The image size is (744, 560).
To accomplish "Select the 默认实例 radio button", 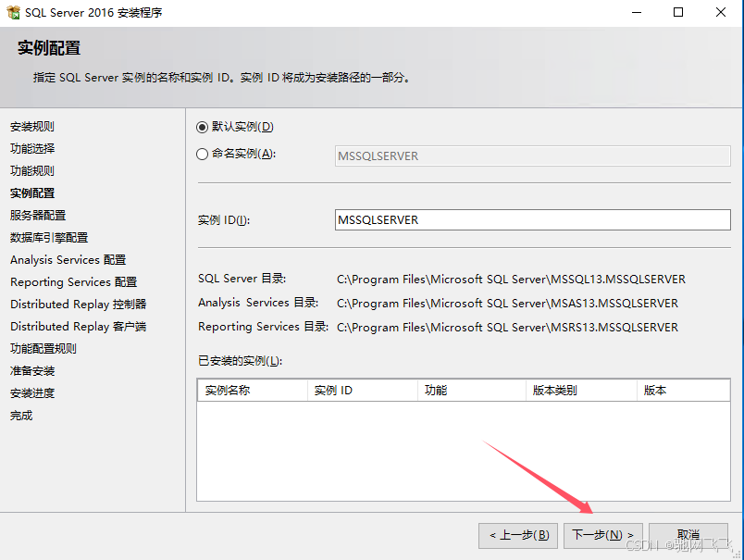I will coord(202,127).
